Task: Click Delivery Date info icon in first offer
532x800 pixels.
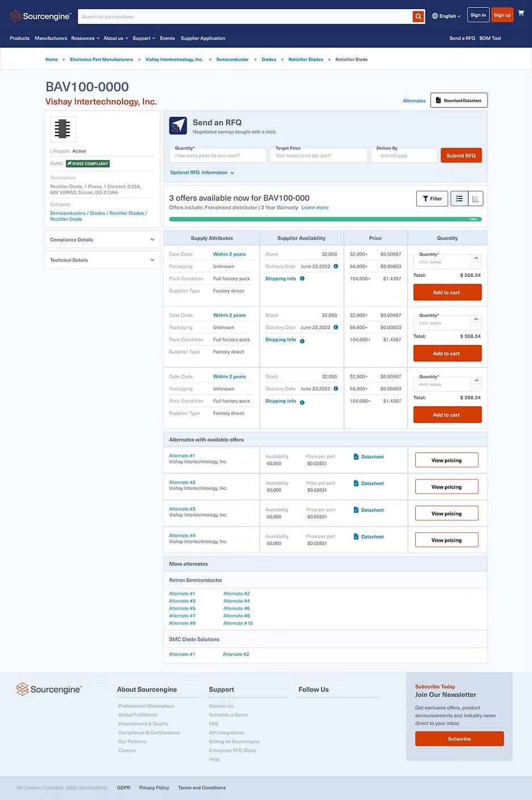Action: (336, 266)
